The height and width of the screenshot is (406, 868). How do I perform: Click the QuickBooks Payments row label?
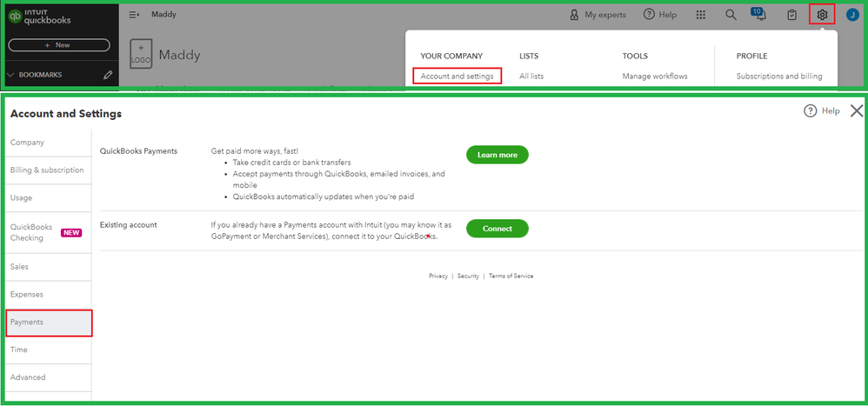click(138, 151)
